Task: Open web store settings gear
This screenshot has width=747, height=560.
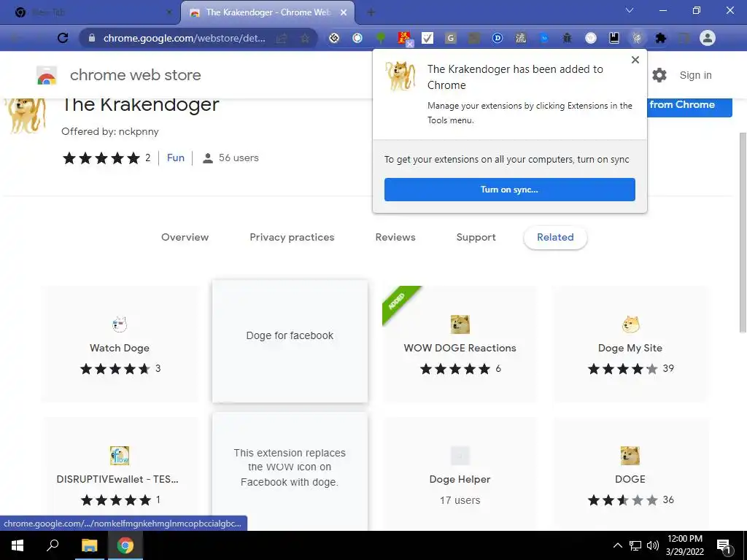Action: (659, 75)
